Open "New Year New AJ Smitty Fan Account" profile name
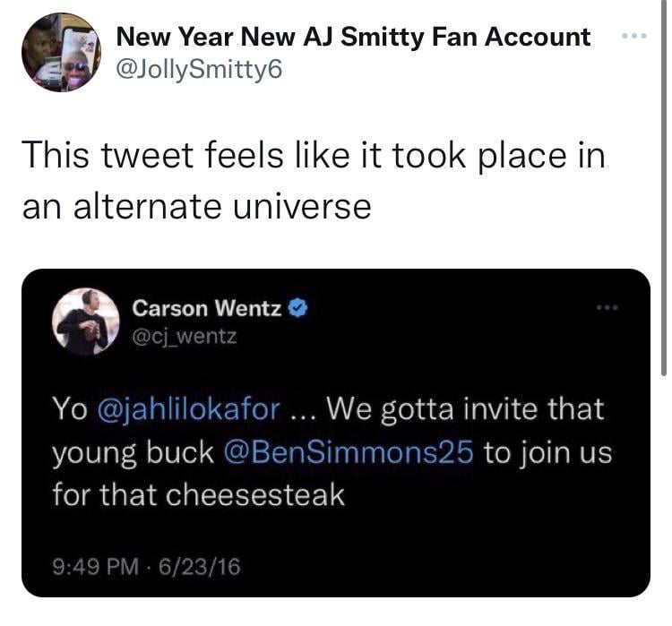 [x=354, y=37]
